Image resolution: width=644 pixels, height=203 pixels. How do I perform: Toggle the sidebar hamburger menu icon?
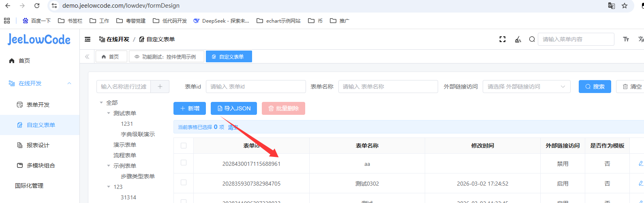click(88, 39)
